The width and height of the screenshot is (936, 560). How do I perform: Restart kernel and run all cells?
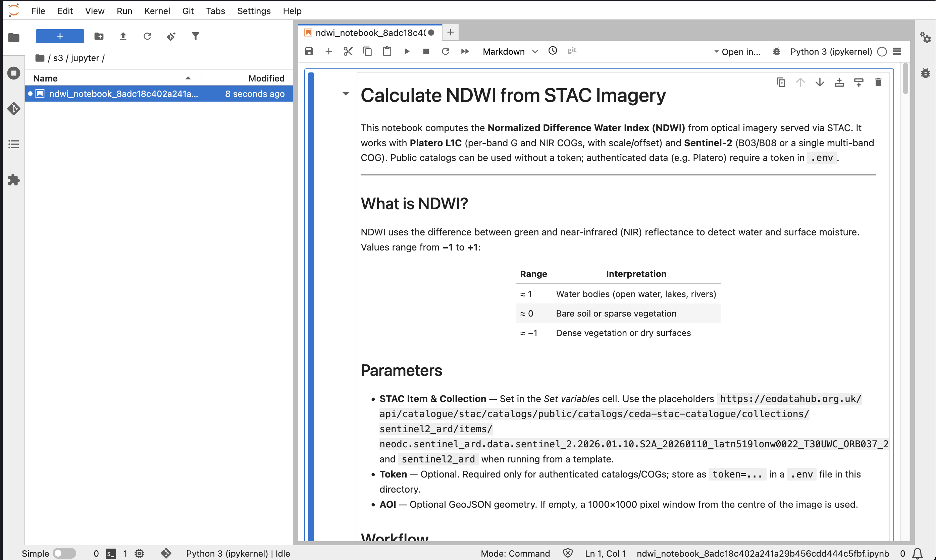[x=465, y=51]
